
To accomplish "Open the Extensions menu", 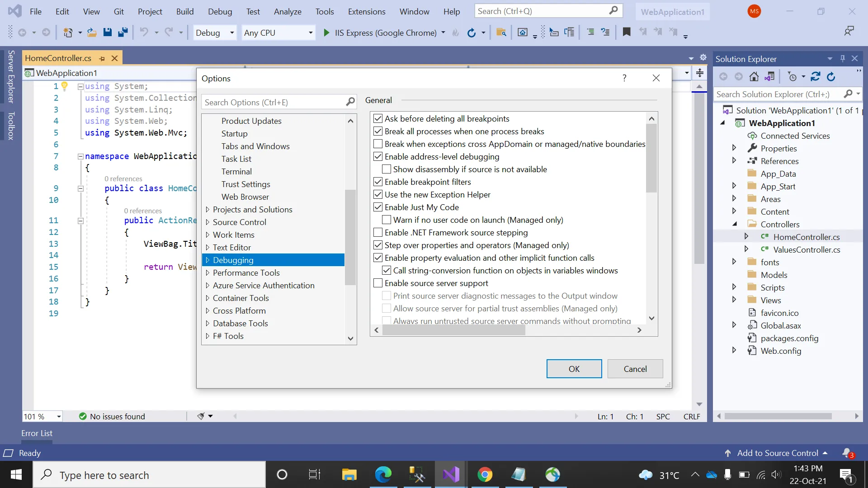I will (x=367, y=12).
